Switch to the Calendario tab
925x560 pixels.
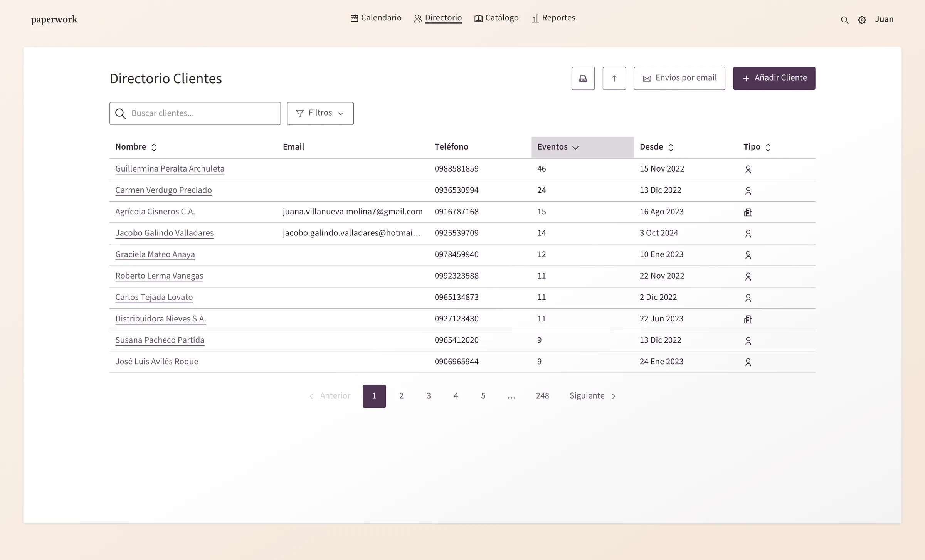point(376,18)
